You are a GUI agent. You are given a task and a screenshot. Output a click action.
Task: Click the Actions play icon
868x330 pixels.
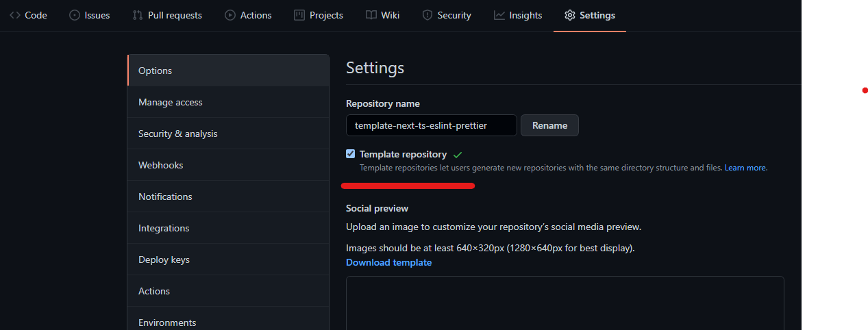pos(230,15)
